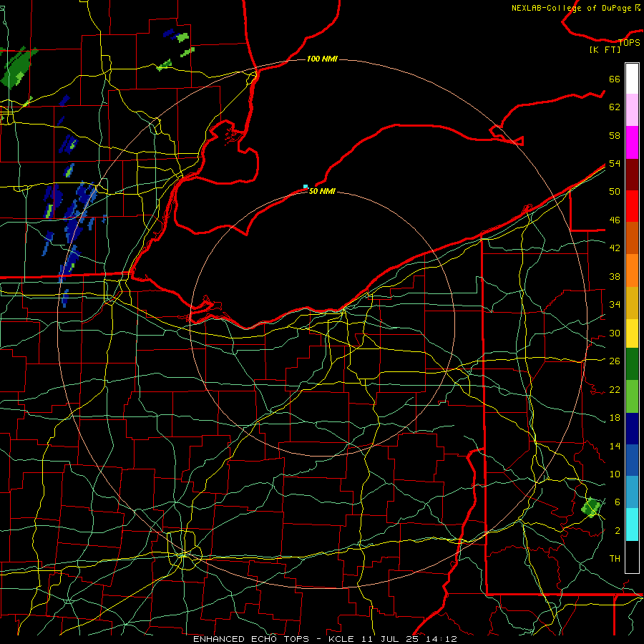
Task: Pick the dark orange legend band
Action: tap(632, 238)
